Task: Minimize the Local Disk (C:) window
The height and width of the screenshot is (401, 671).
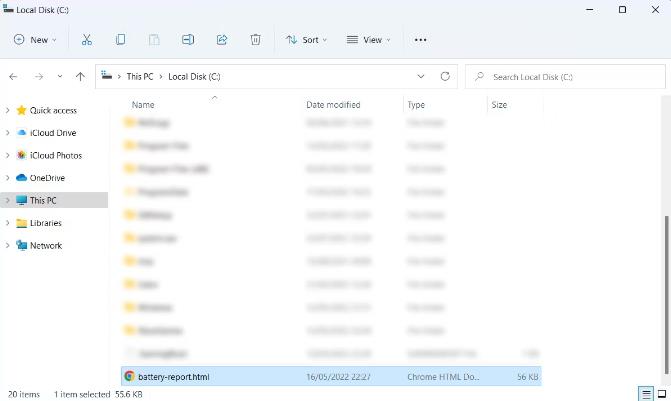Action: pyautogui.click(x=590, y=9)
